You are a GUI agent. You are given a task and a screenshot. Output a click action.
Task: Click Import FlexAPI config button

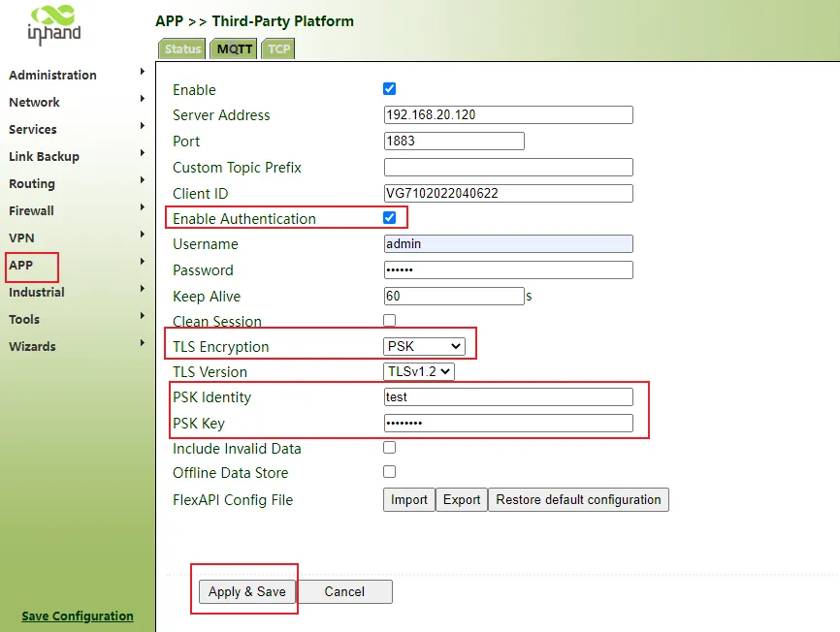click(409, 500)
